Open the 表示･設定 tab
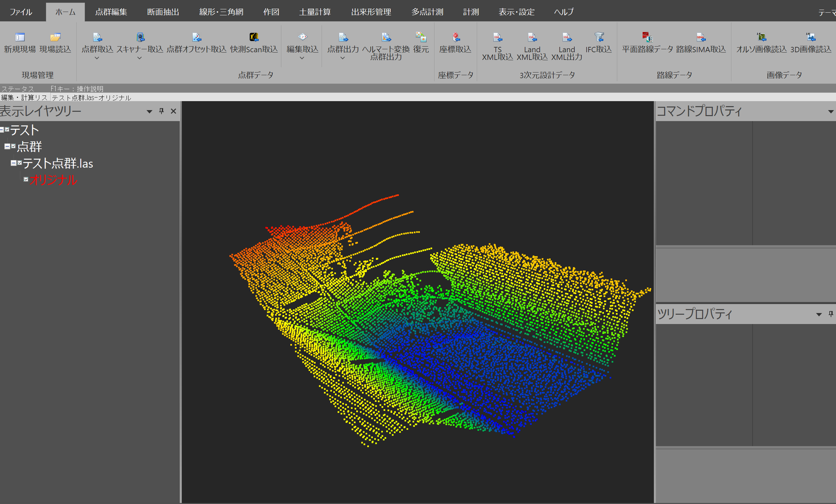 [516, 12]
